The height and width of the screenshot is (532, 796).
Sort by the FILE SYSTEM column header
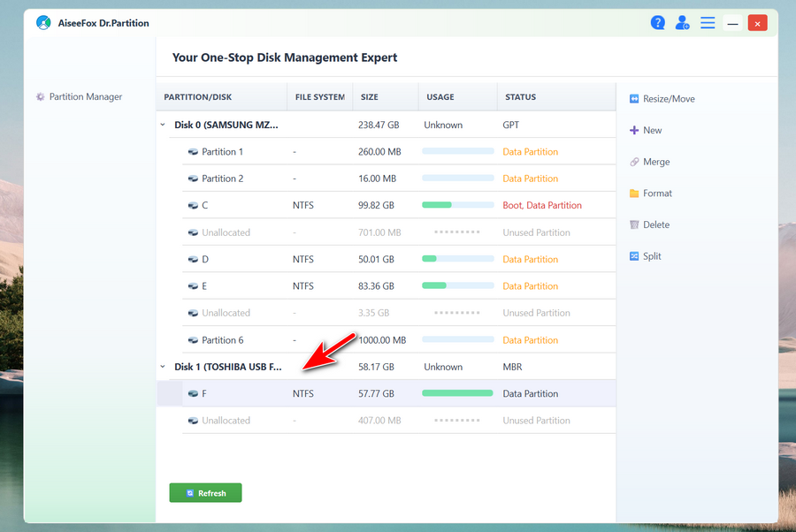320,97
